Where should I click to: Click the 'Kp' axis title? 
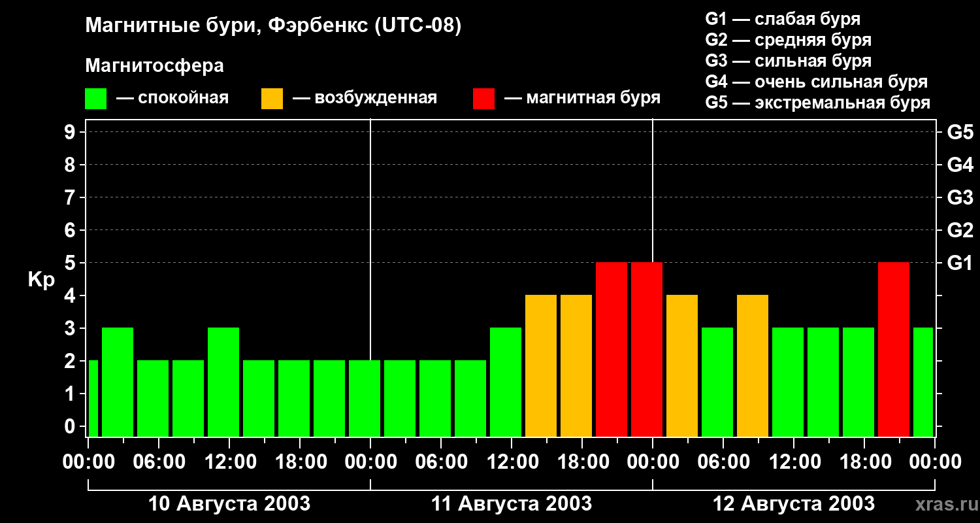41,280
